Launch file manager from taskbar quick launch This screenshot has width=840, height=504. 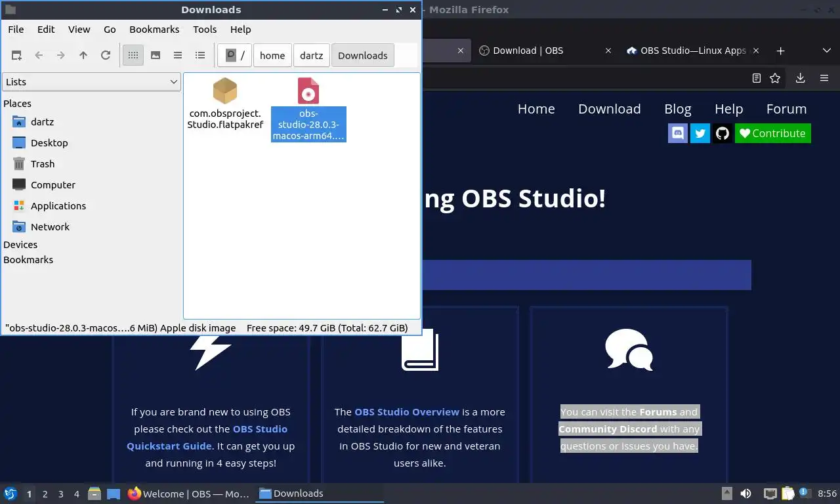(x=94, y=493)
